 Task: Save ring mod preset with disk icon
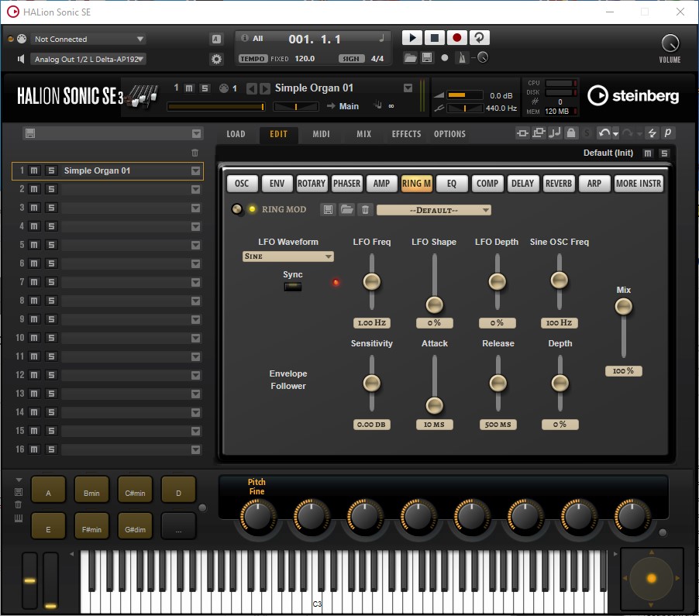pyautogui.click(x=328, y=209)
